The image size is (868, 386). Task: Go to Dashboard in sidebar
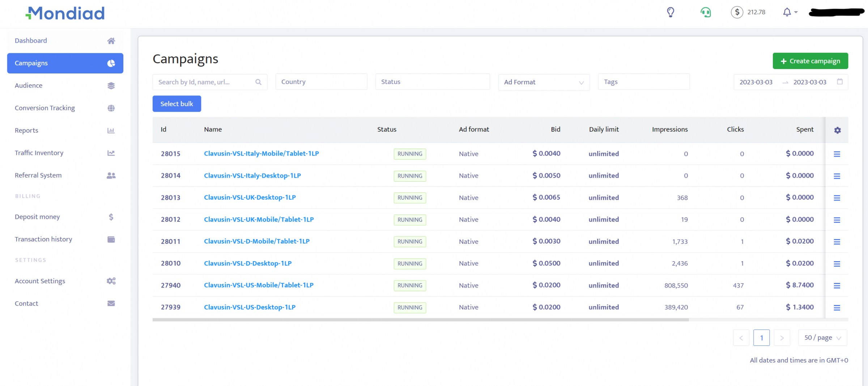tap(65, 41)
